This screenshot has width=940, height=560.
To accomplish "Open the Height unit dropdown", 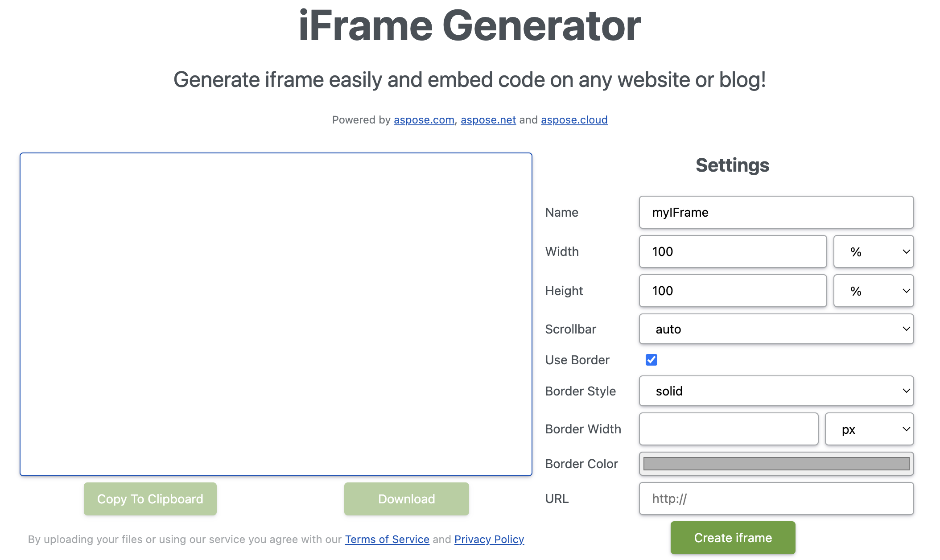I will [873, 291].
